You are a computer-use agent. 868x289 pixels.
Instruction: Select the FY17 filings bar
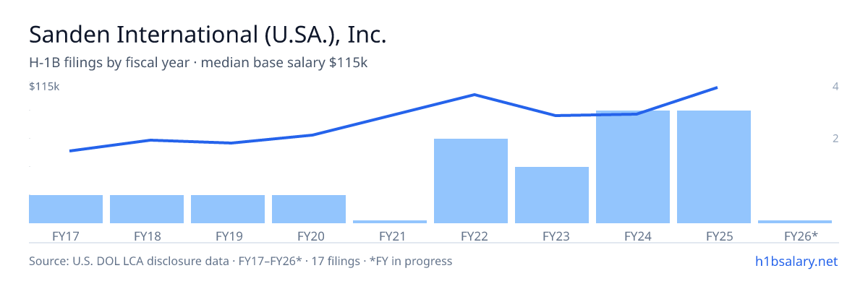(x=66, y=209)
